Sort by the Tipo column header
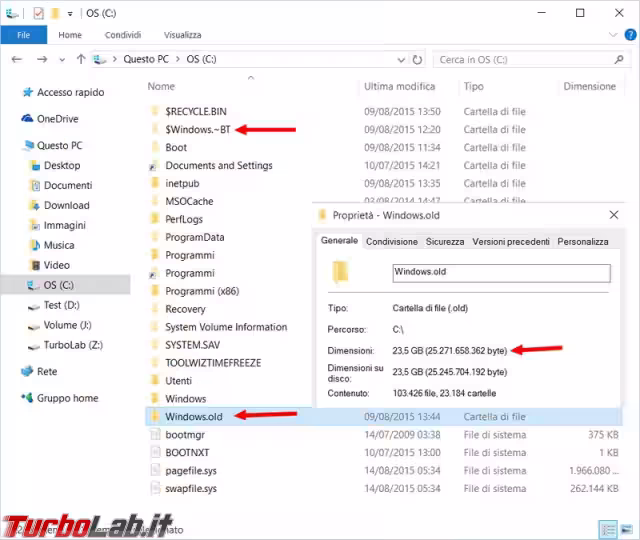Viewport: 640px width, 540px height. coord(473,87)
